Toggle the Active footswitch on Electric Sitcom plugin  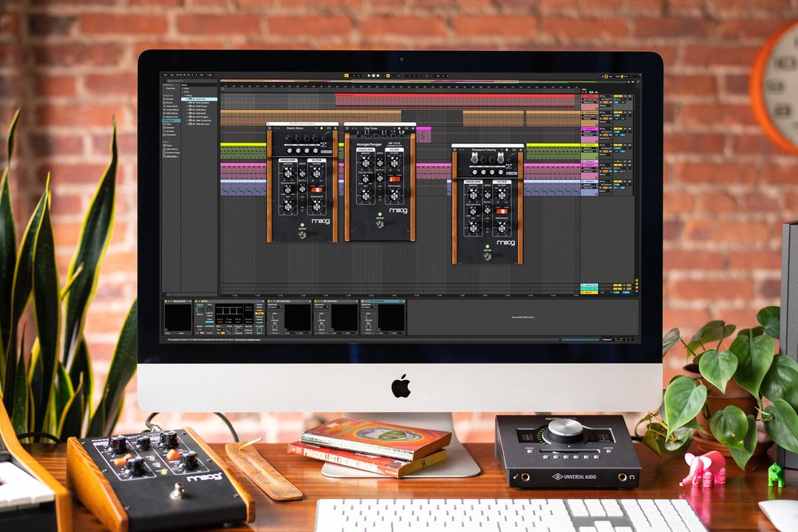tap(302, 234)
